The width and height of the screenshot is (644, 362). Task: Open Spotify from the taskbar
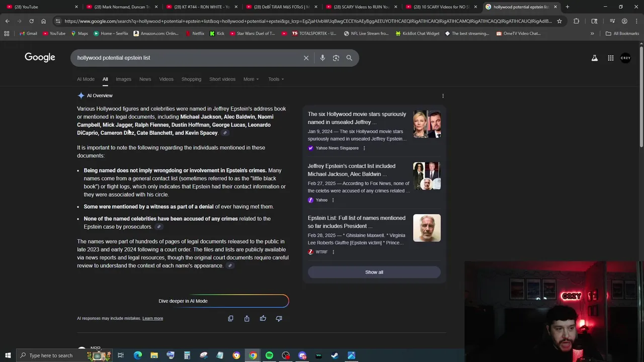click(x=269, y=355)
